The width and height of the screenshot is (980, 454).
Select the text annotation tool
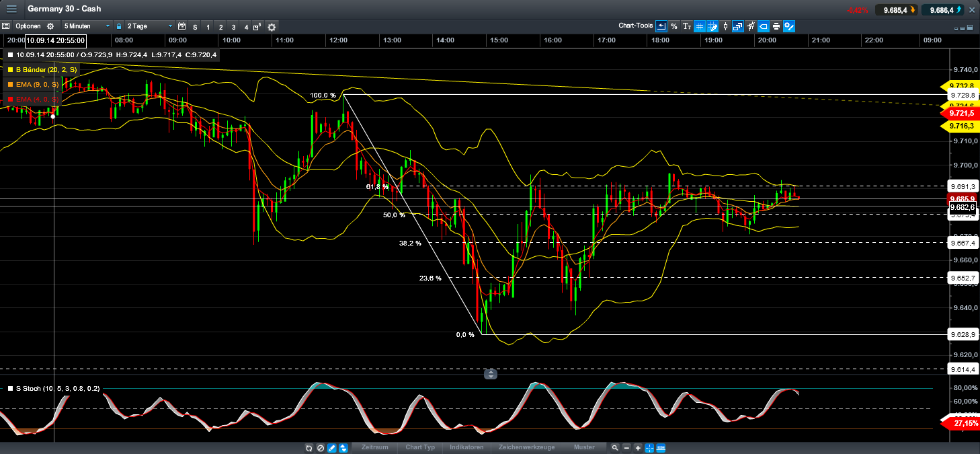coord(686,26)
